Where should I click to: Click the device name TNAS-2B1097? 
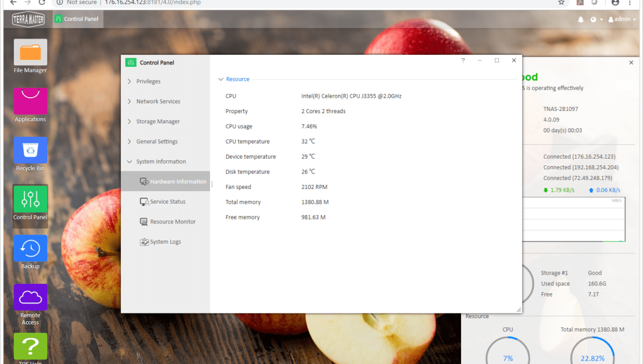pos(561,109)
